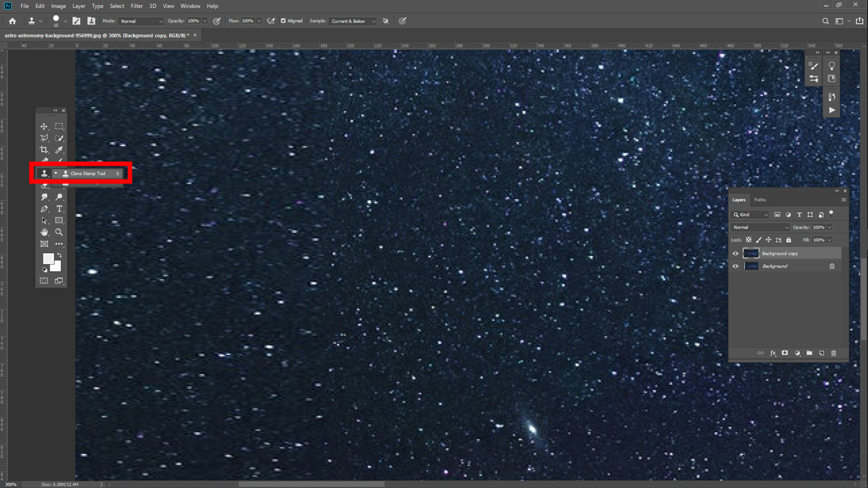Screen dimensions: 868x488
Task: Hide the Background copy layer
Action: [736, 254]
